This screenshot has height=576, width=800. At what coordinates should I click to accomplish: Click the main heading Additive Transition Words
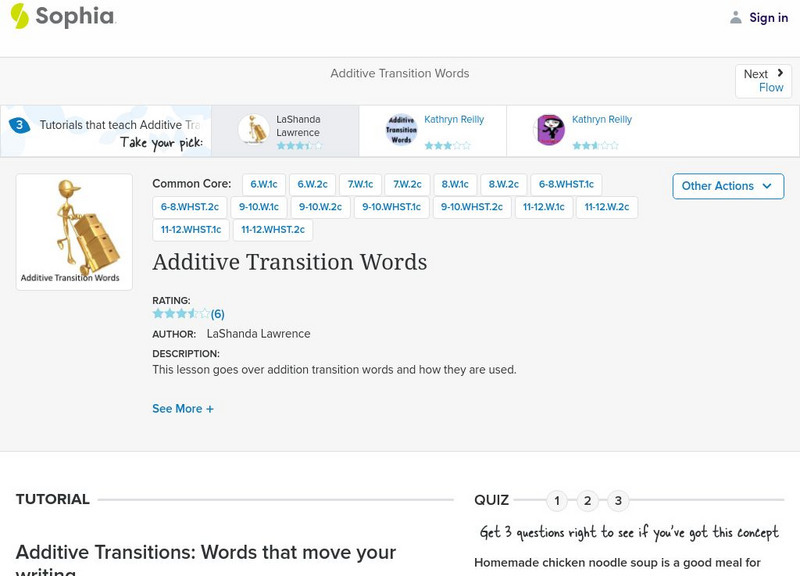point(290,262)
